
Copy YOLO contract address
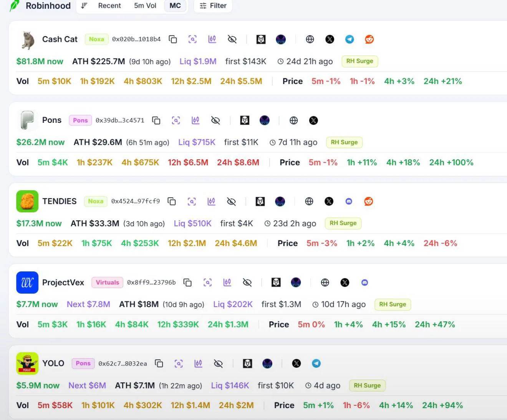coord(159,364)
